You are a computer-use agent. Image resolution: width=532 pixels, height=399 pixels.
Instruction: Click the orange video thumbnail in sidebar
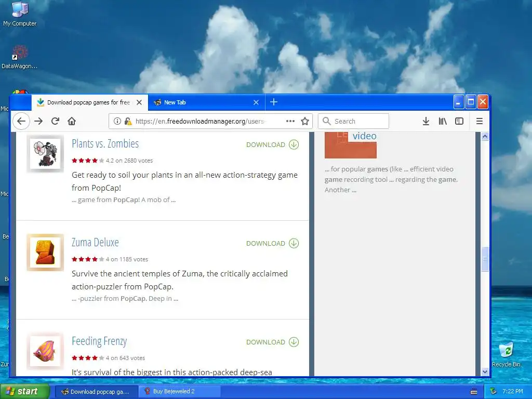tap(351, 149)
